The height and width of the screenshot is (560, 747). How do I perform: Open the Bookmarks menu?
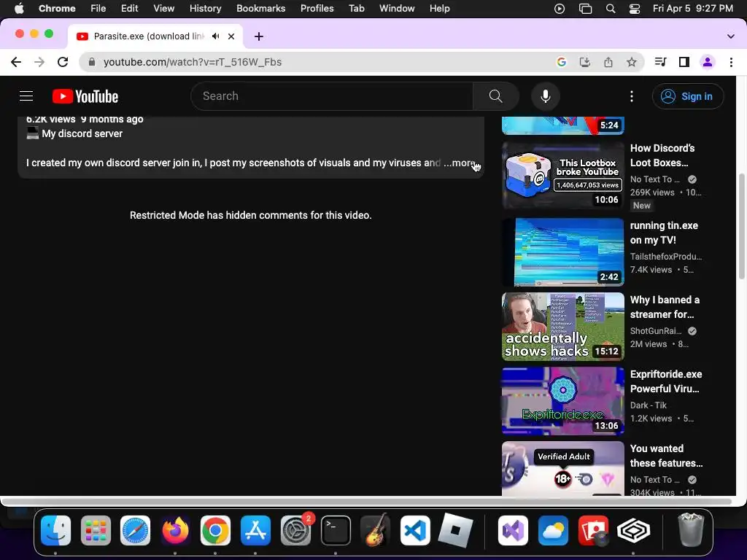pos(260,9)
